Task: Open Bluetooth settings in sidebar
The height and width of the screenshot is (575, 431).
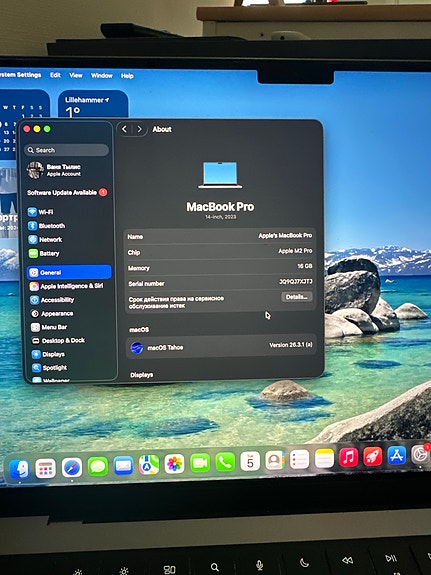Action: pyautogui.click(x=47, y=226)
